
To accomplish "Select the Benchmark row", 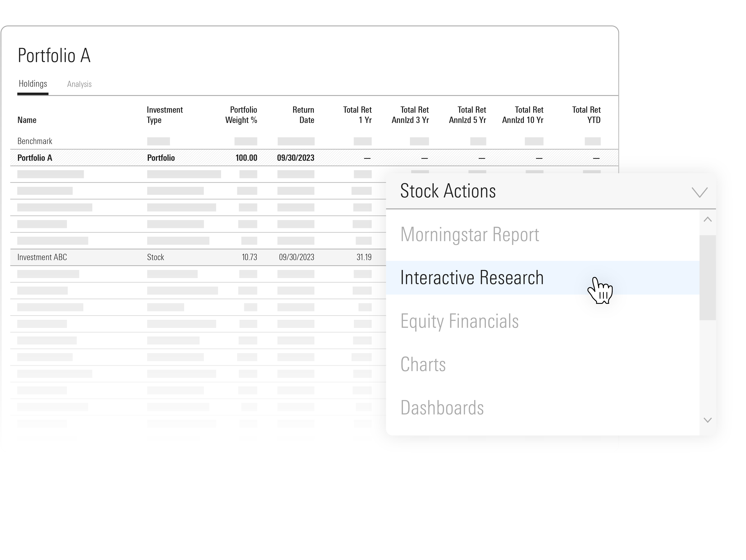I will point(35,141).
